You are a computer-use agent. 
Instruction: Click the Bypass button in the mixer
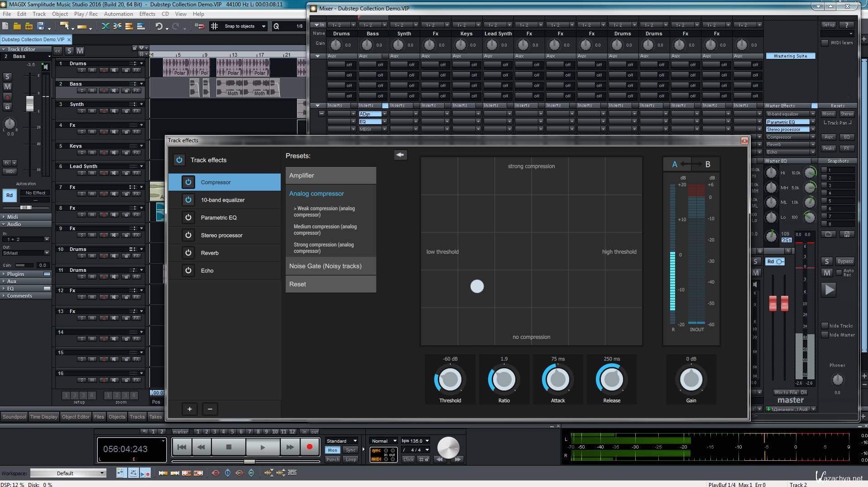845,261
